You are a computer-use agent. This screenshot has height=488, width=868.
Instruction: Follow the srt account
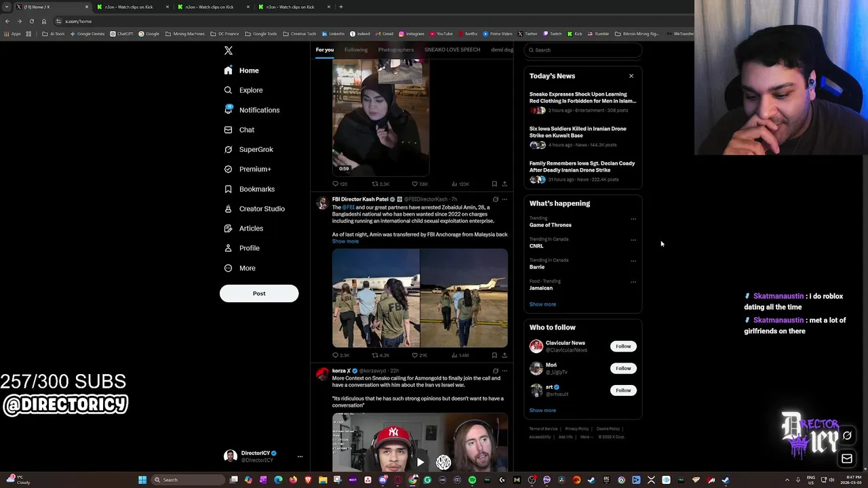point(623,390)
